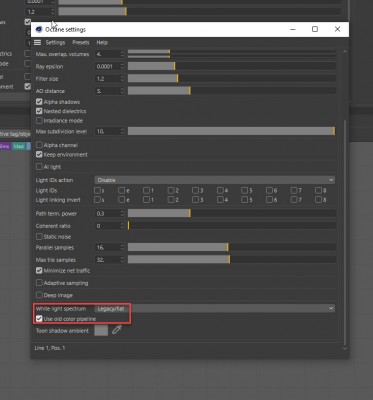Open the hamburger menu icon beside Settings
This screenshot has width=373, height=400.
37,43
